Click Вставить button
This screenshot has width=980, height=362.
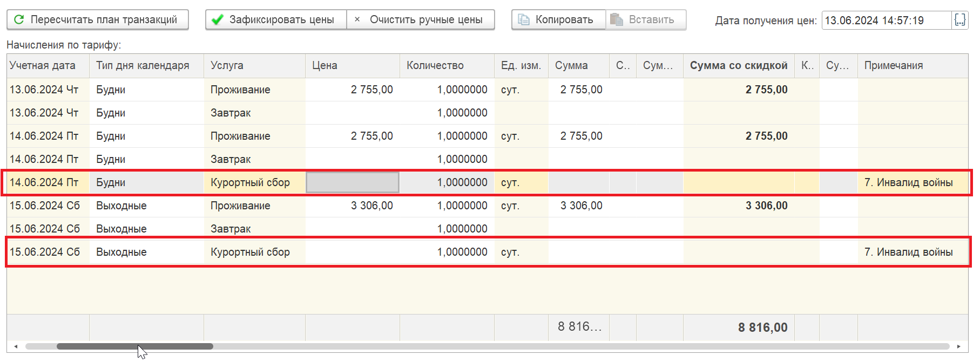[x=646, y=20]
